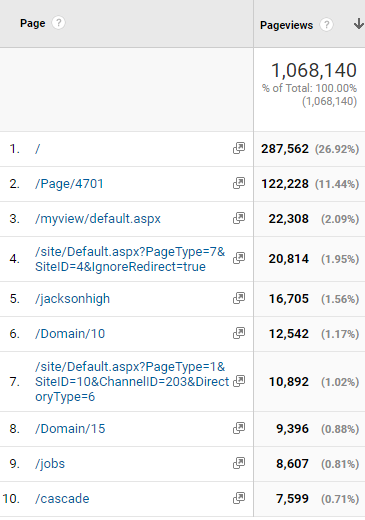365x520 pixels.
Task: Open the /myview/default.aspx link
Action: point(98,219)
